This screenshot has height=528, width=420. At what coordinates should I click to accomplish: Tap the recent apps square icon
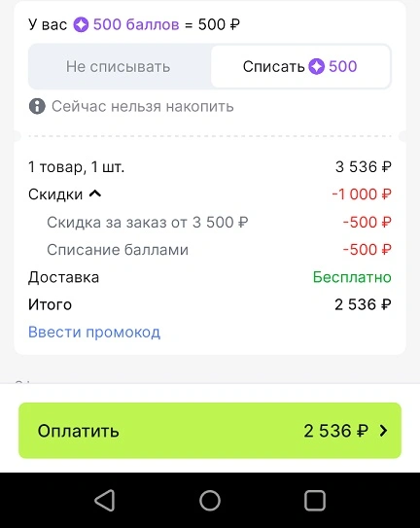(315, 501)
